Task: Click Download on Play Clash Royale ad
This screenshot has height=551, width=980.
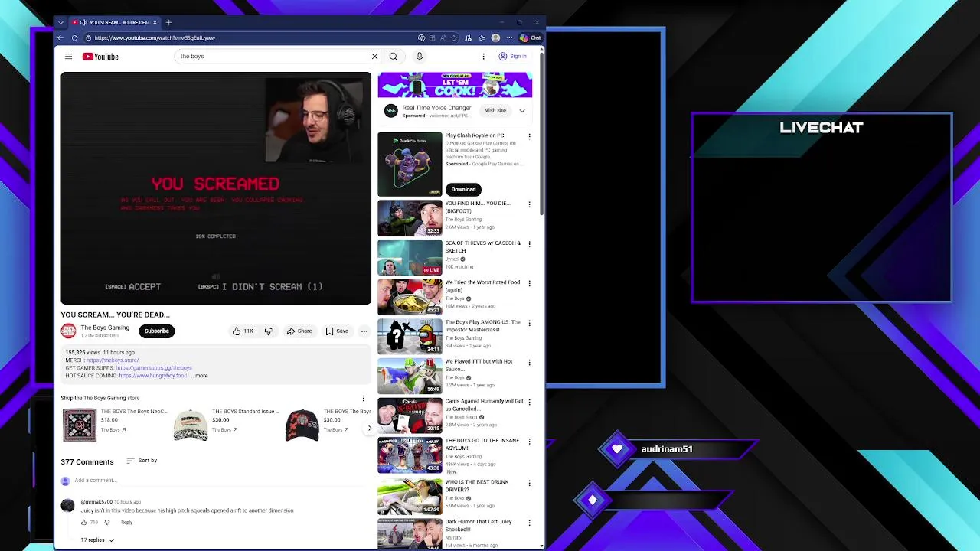Action: pyautogui.click(x=463, y=189)
